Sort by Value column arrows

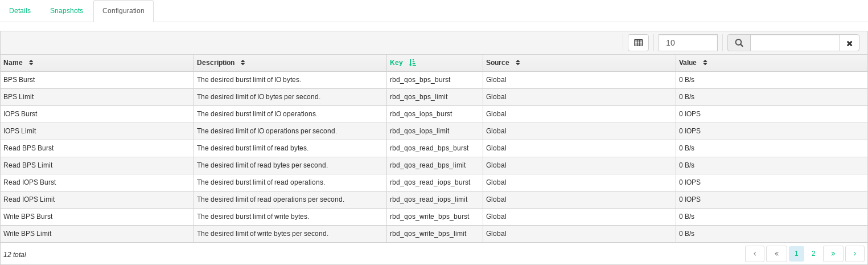705,63
